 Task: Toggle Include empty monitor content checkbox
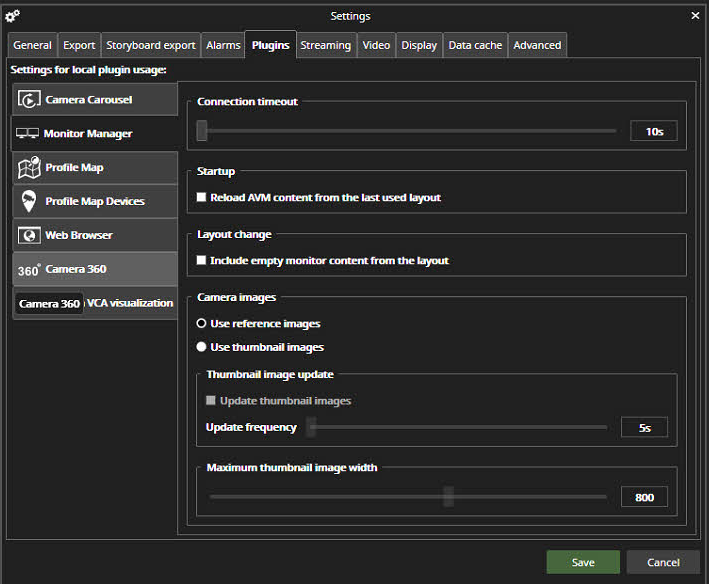(201, 261)
